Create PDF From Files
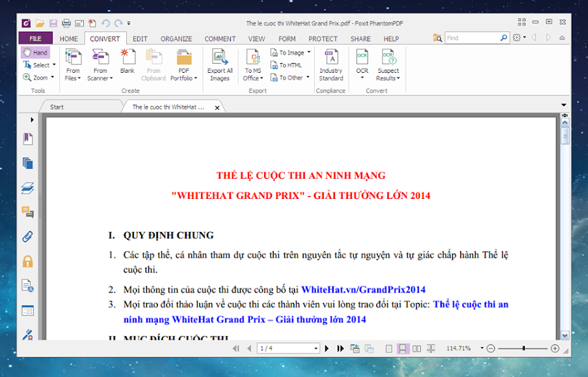 [73, 64]
